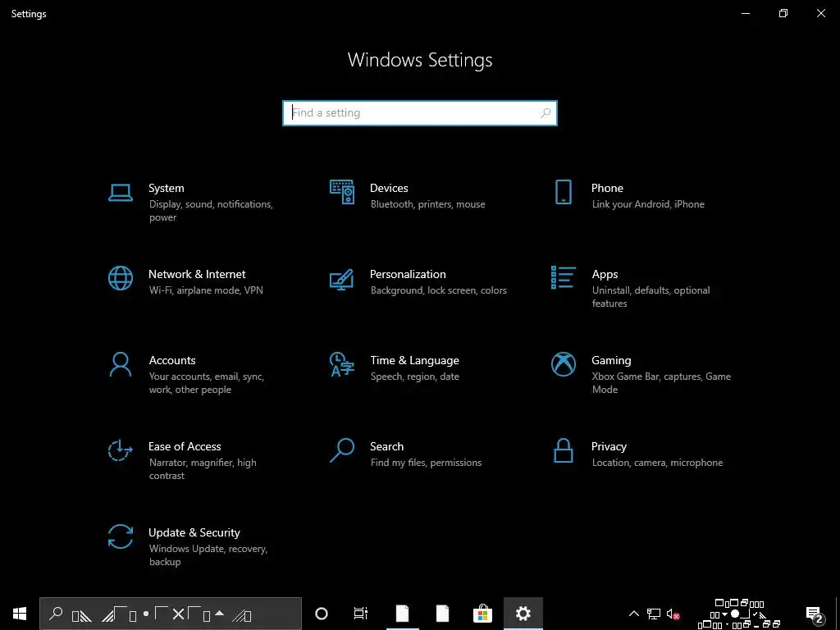Click the Update & Security heading
Screen dimensions: 840x630
click(194, 533)
